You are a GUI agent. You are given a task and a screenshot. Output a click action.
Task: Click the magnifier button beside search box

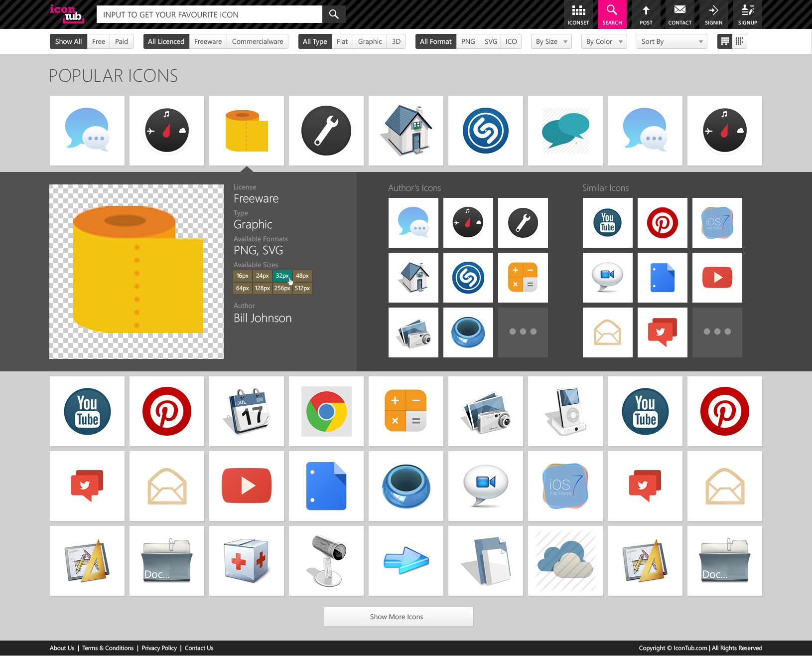(334, 14)
